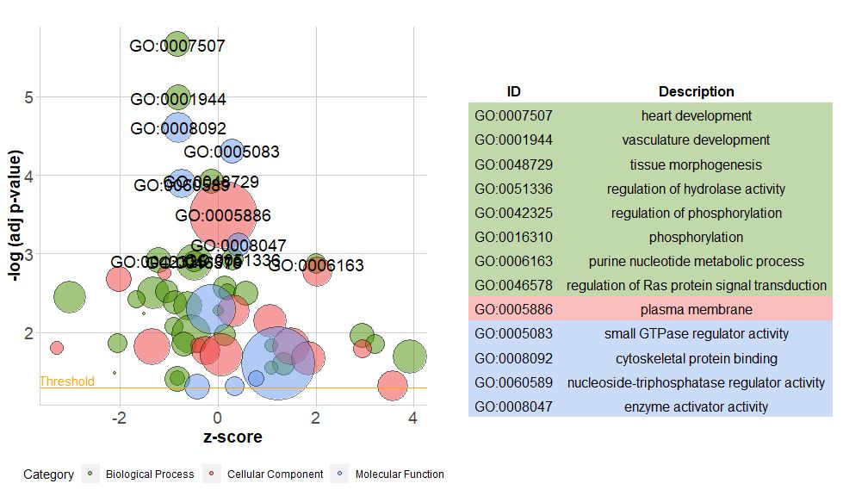This screenshot has width=868, height=496.
Task: Click the GO:0008092 blue bubble
Action: (177, 127)
